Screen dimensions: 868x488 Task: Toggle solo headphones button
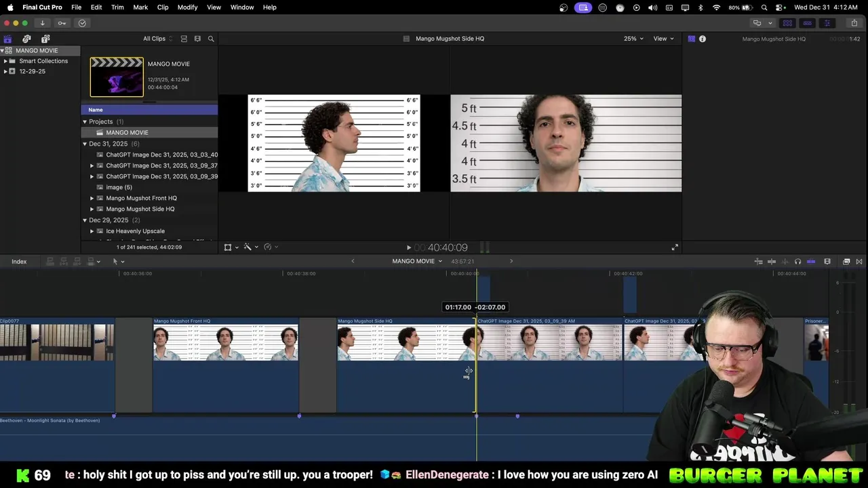point(797,262)
